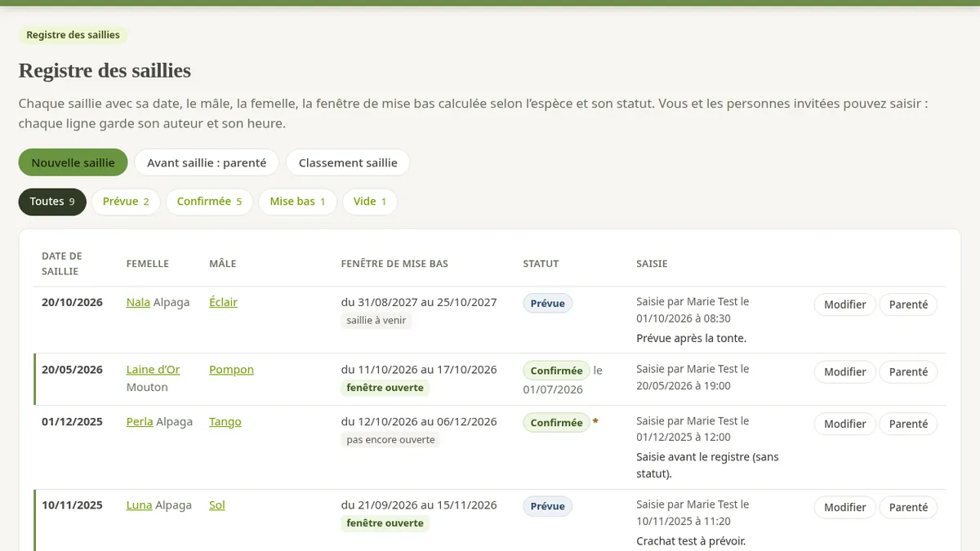Click the FEMELLE column header
The height and width of the screenshot is (551, 980).
pos(148,264)
